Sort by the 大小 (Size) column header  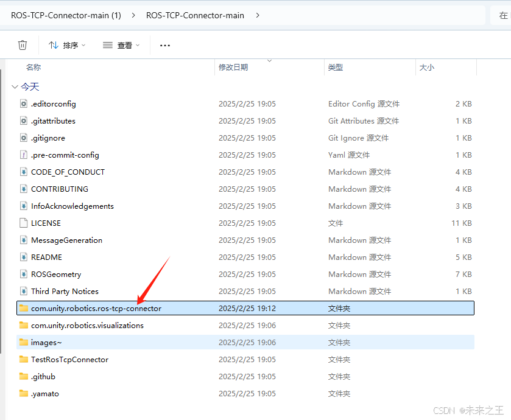pos(426,68)
